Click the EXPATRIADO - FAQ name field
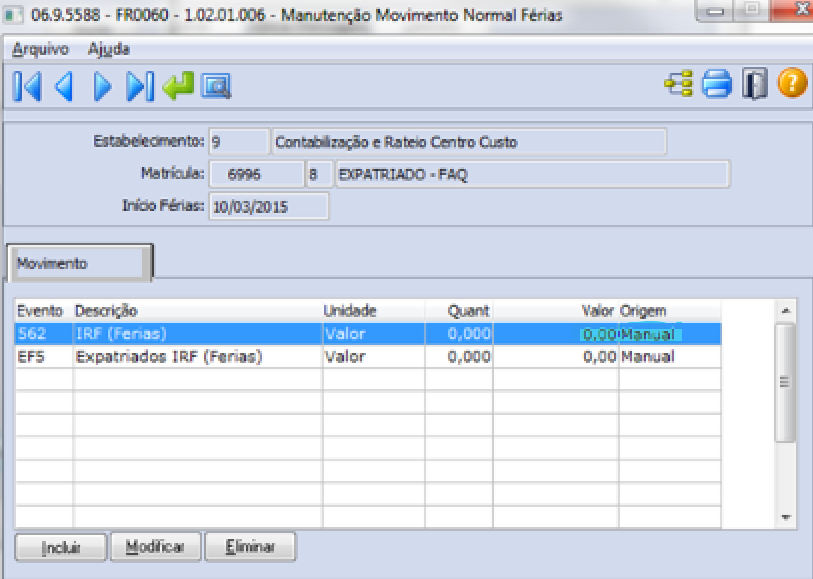The image size is (813, 579). (532, 174)
